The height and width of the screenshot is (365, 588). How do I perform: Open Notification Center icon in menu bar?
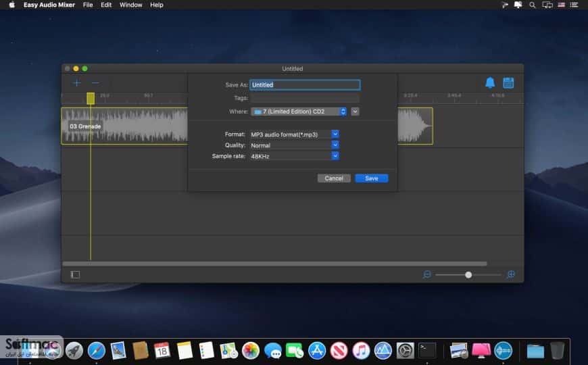click(x=574, y=5)
